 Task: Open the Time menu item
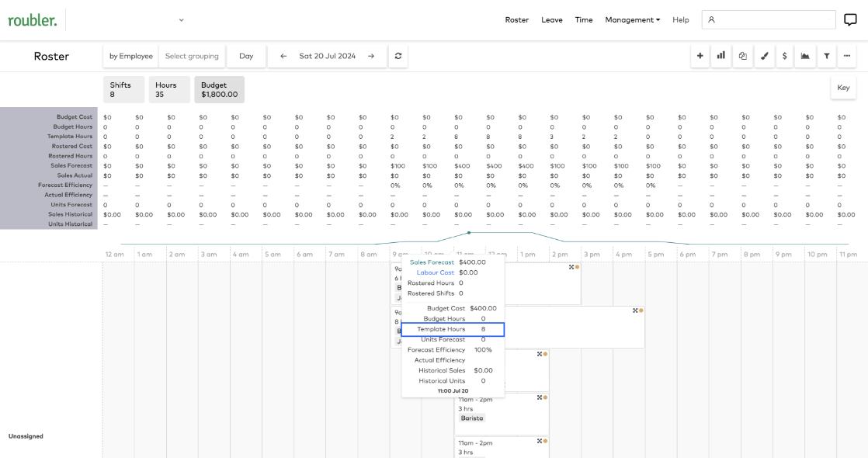[584, 20]
